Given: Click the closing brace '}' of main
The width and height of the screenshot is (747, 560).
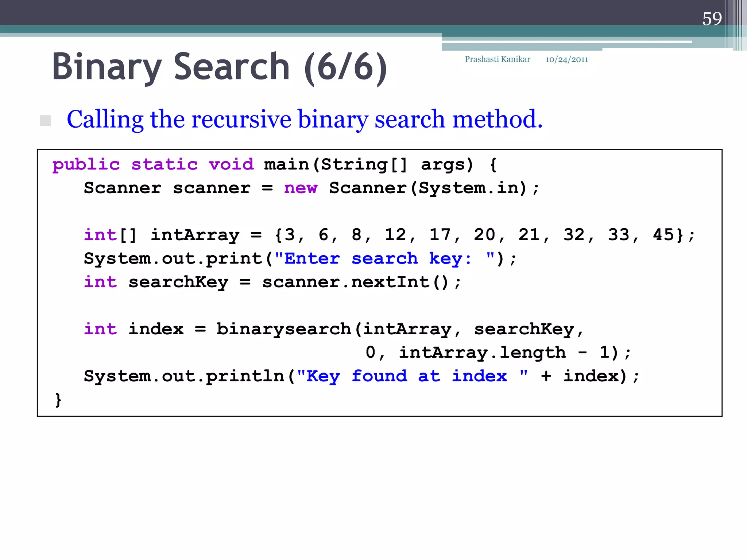Looking at the screenshot, I should click(x=58, y=400).
